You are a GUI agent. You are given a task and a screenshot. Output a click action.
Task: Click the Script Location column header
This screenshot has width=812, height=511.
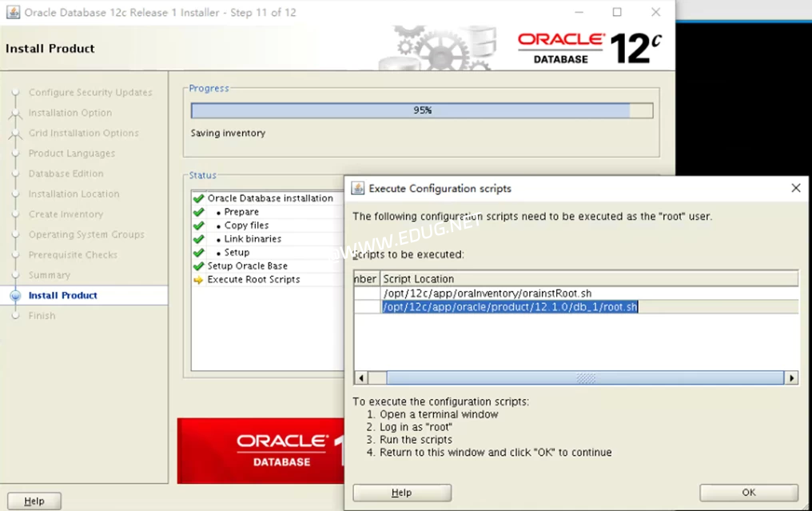pos(589,279)
